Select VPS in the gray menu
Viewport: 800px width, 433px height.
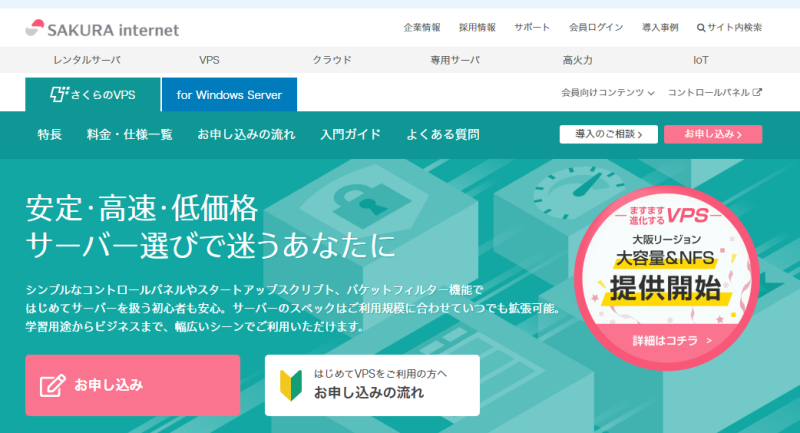click(x=209, y=60)
